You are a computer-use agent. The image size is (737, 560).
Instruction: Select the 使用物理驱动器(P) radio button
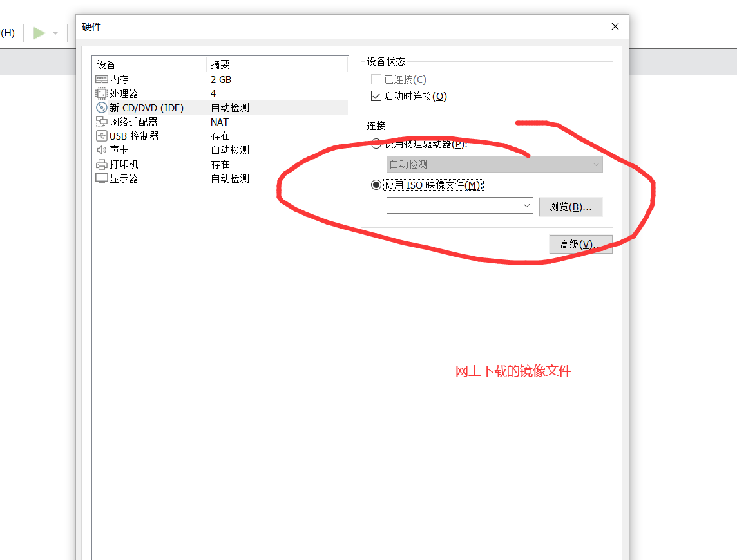click(376, 144)
